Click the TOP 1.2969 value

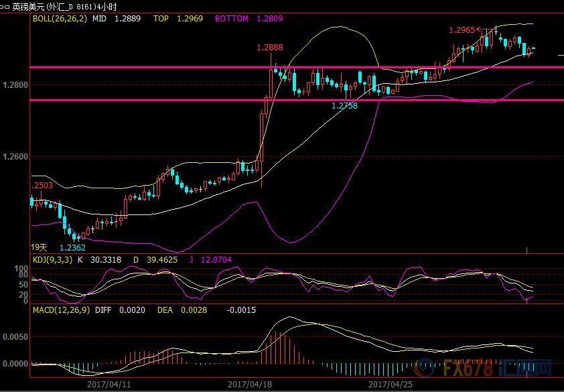coord(178,18)
